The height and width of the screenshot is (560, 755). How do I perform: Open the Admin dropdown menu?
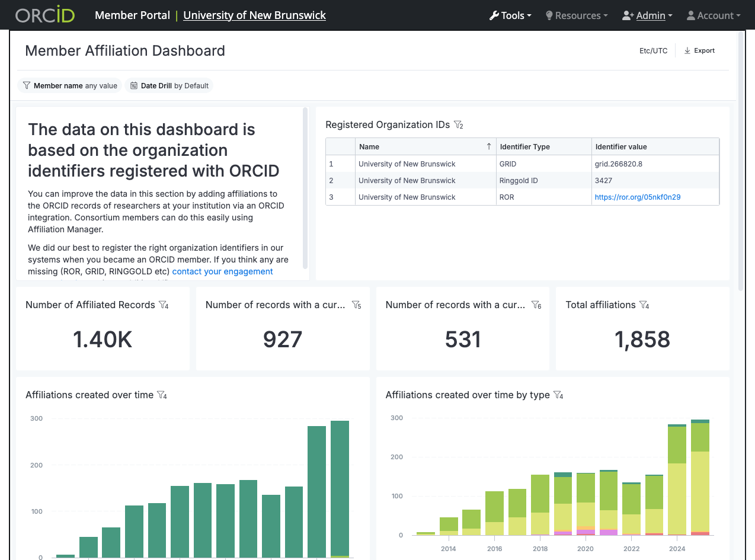(x=647, y=15)
